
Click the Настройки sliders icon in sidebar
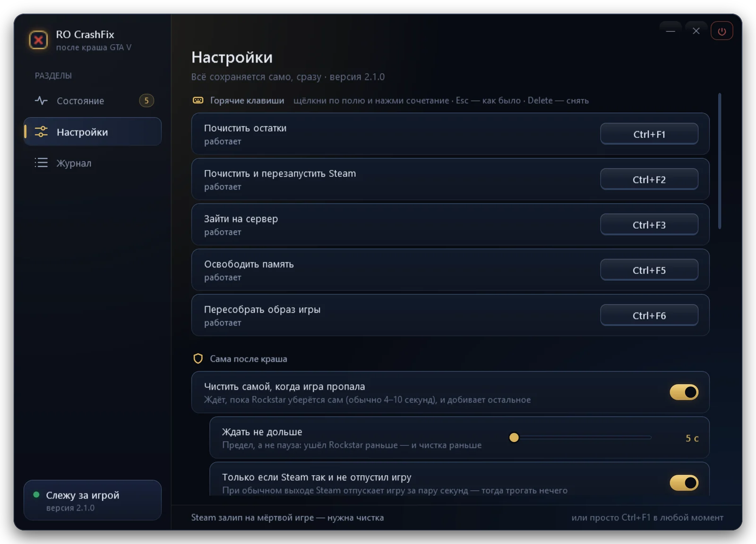[x=41, y=132]
